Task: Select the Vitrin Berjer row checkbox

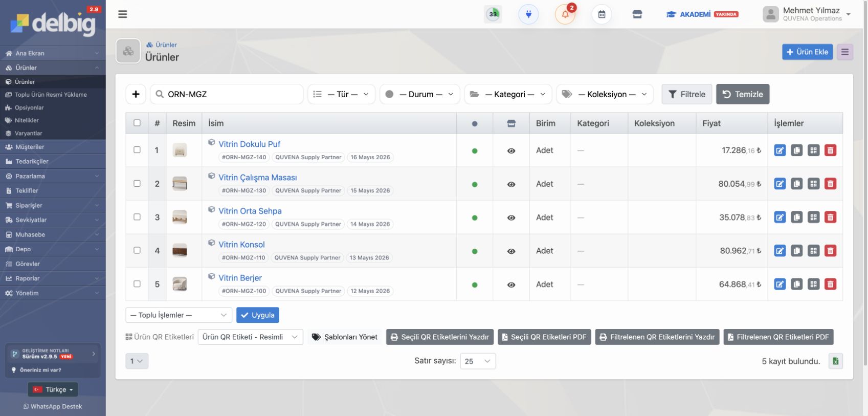Action: pyautogui.click(x=137, y=283)
